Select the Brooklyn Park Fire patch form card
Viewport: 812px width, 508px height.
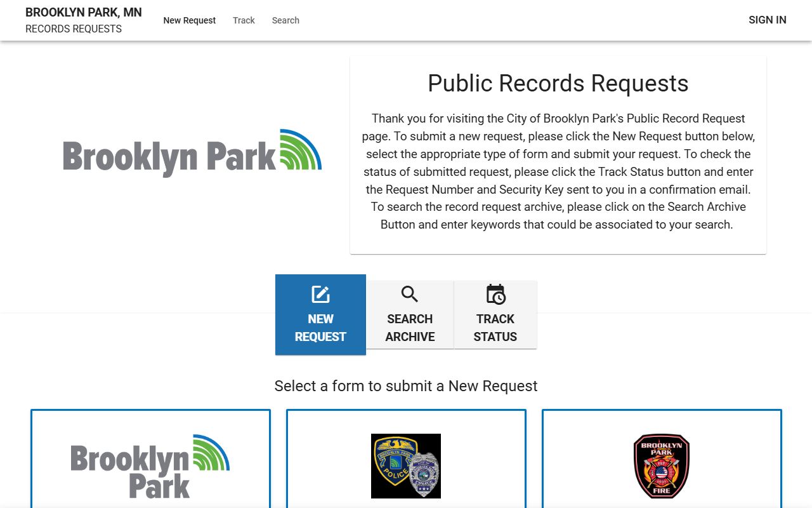(662, 466)
